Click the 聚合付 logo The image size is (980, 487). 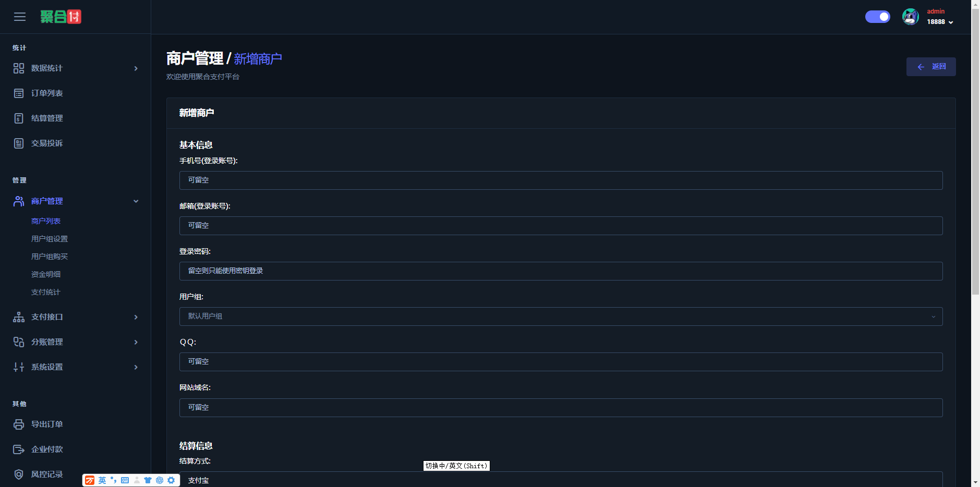[x=61, y=17]
